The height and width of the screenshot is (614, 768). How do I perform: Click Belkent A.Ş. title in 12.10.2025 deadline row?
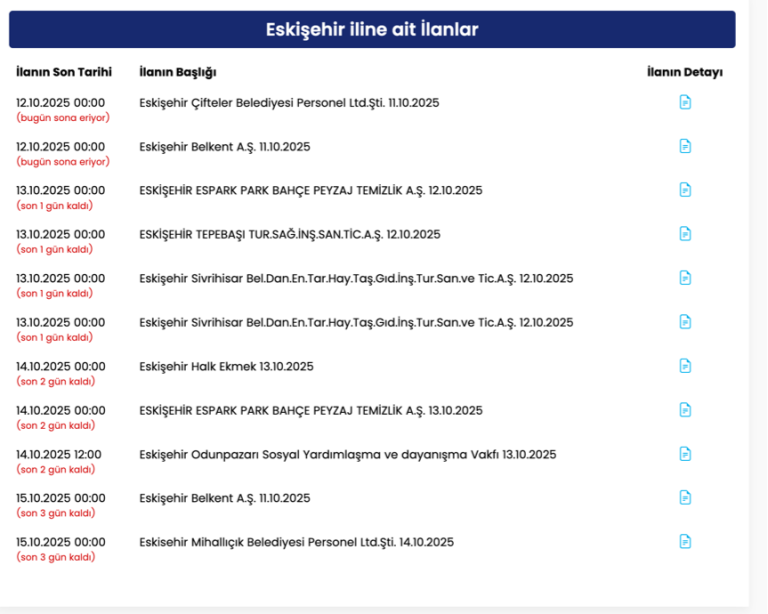224,147
